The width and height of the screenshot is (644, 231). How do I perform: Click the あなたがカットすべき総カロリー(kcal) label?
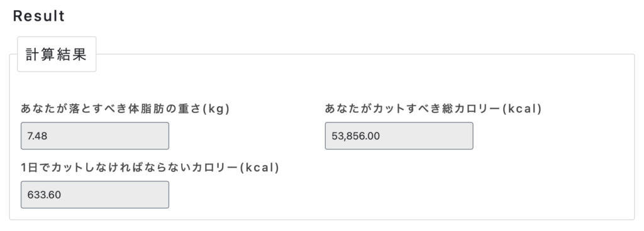coord(433,109)
